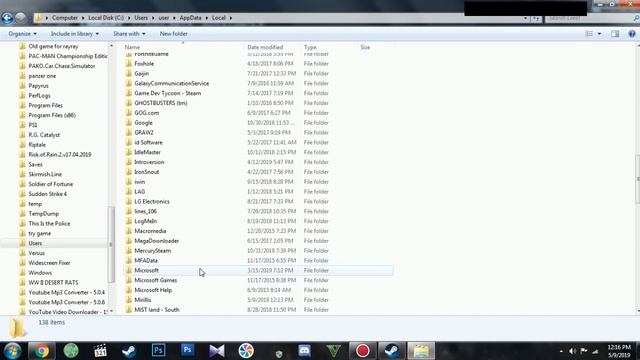640x360 pixels.
Task: Click the Forward navigation arrow
Action: point(20,18)
